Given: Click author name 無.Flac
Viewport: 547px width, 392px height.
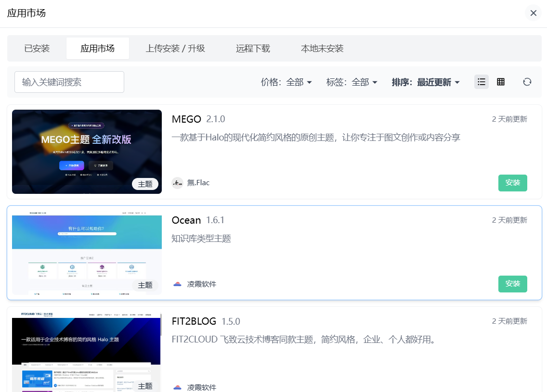Looking at the screenshot, I should pyautogui.click(x=198, y=183).
